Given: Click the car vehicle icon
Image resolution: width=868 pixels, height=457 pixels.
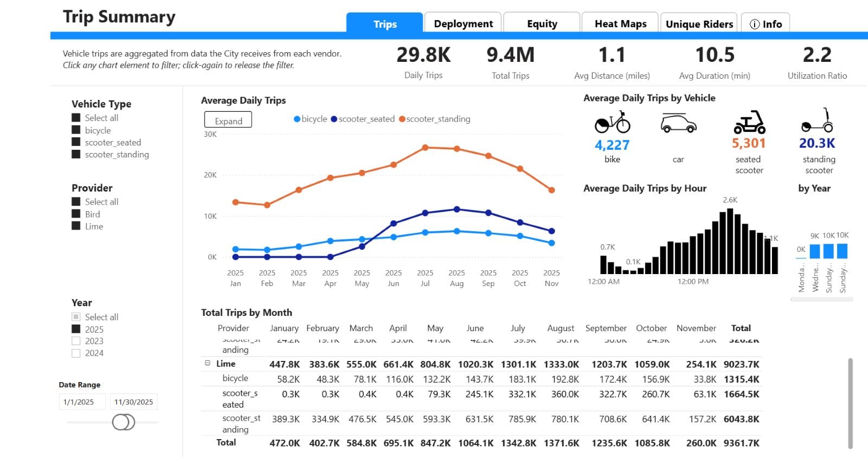Looking at the screenshot, I should tap(678, 123).
